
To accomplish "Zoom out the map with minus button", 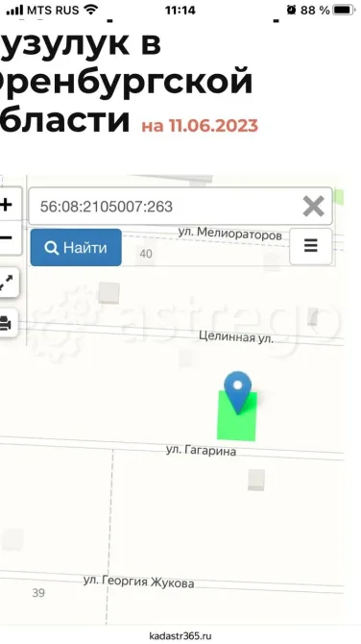I will tap(9, 237).
